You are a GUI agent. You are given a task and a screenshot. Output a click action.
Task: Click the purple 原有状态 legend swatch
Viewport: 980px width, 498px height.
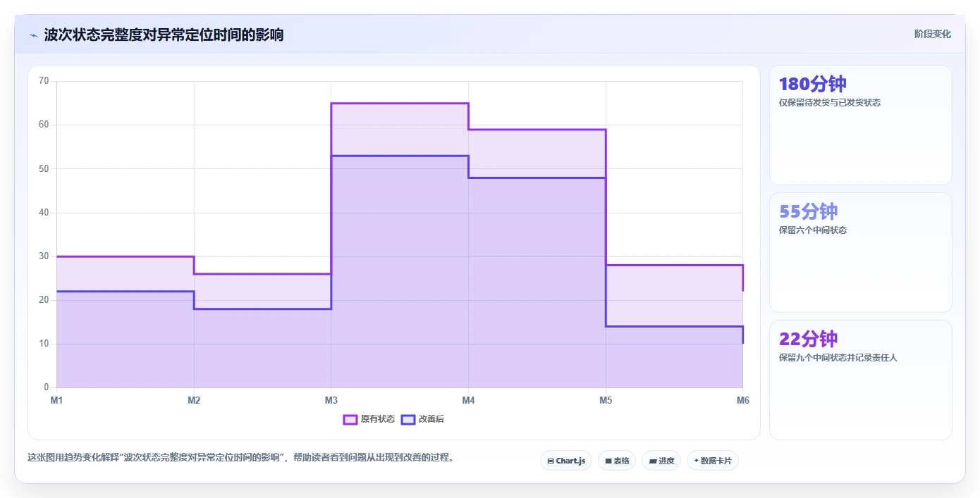click(350, 419)
